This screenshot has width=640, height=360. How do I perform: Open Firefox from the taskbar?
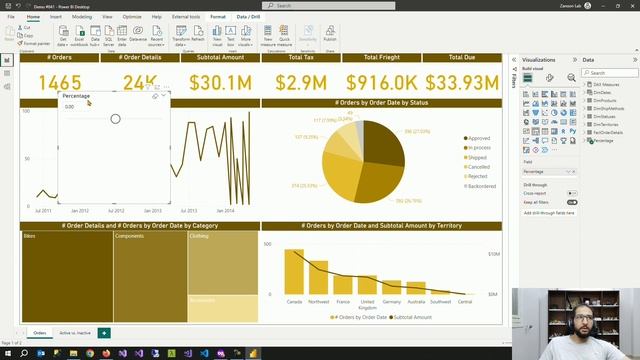(106, 353)
